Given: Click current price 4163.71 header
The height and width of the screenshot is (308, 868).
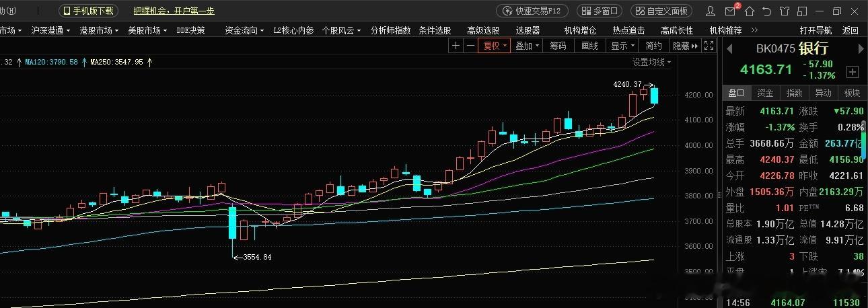Looking at the screenshot, I should click(766, 69).
